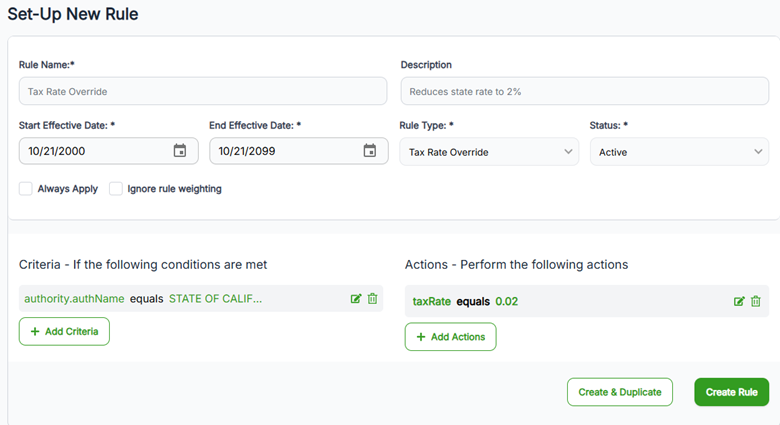Open the Status dropdown

tap(679, 152)
